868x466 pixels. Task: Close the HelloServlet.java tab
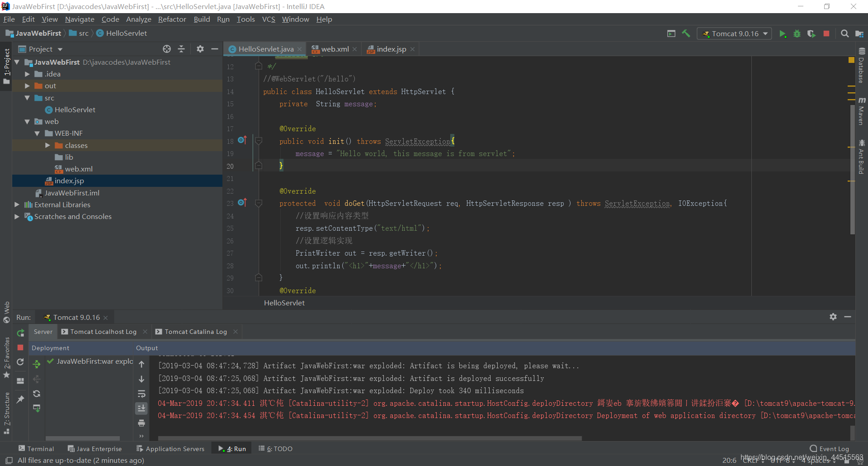click(299, 49)
